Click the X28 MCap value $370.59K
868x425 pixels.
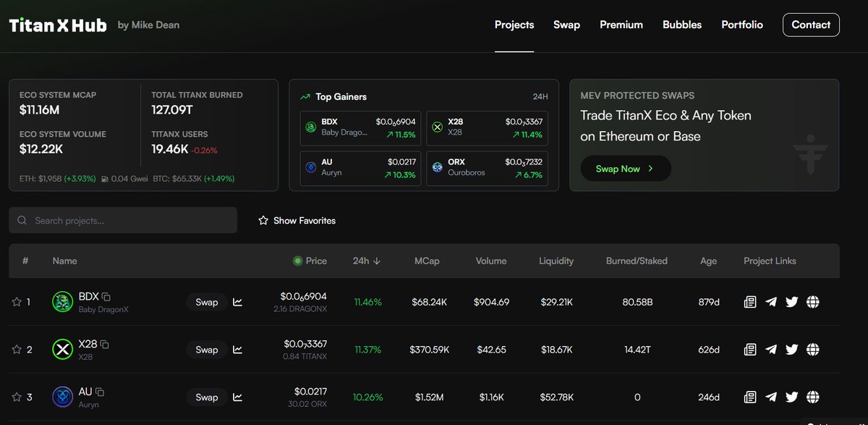click(x=429, y=350)
